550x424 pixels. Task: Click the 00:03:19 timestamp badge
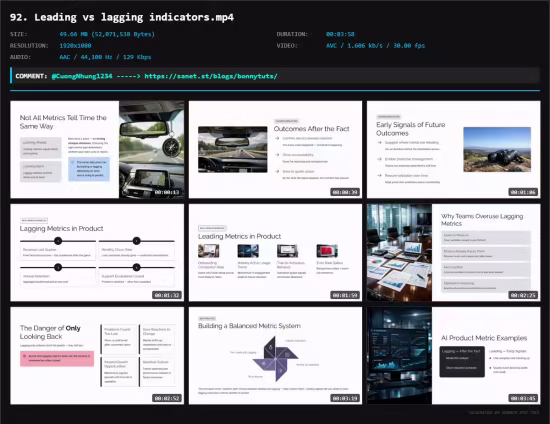point(345,398)
